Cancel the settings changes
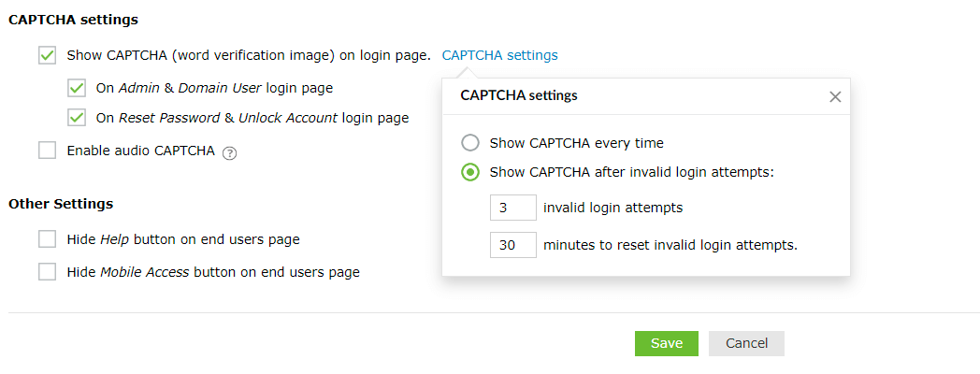 746,343
